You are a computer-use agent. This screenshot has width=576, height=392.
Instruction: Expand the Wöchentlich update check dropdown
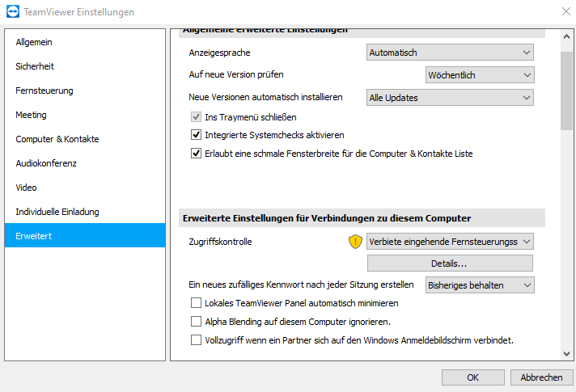480,75
